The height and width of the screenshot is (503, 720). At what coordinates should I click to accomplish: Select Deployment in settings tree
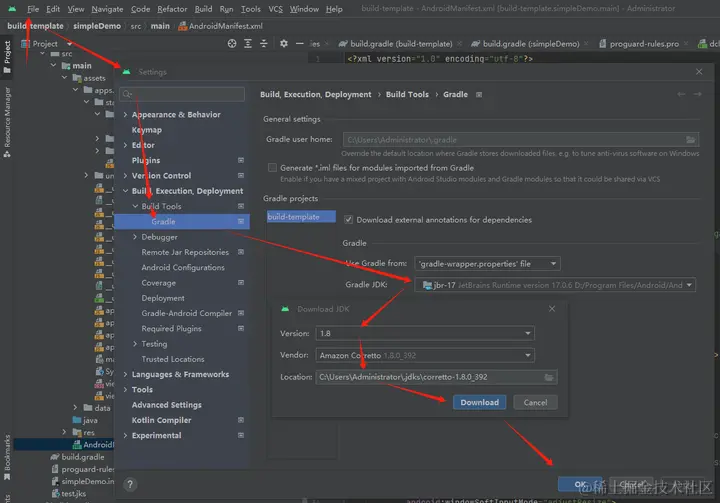(163, 298)
